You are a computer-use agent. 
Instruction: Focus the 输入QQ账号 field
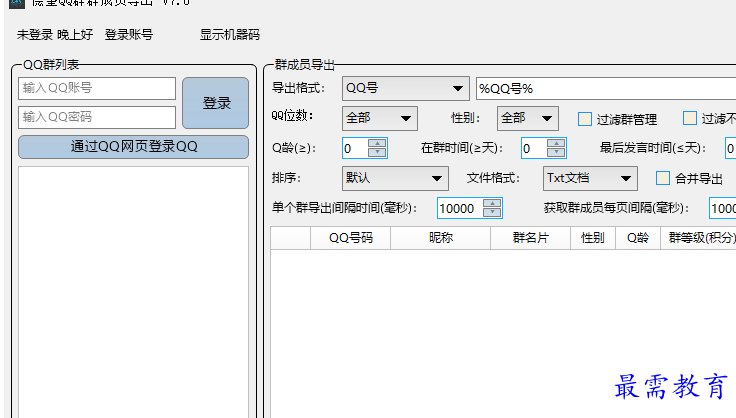pos(97,88)
